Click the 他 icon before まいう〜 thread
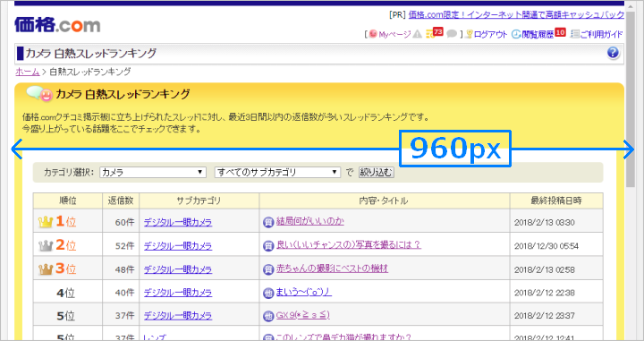644x341 pixels. point(268,293)
